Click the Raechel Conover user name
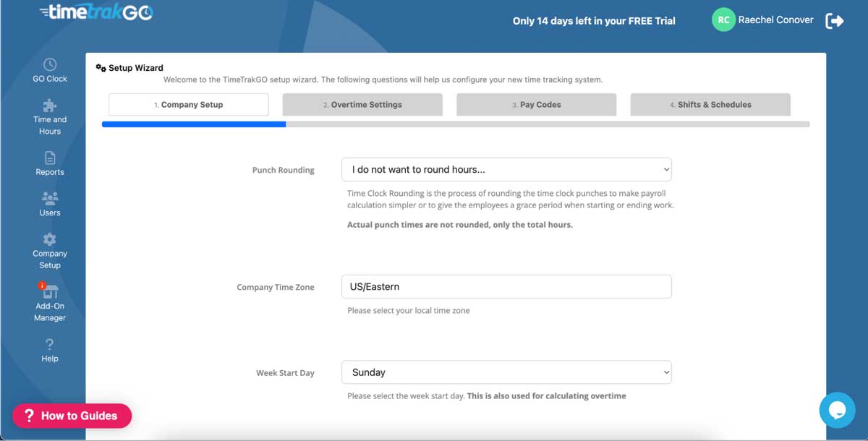 [x=775, y=20]
